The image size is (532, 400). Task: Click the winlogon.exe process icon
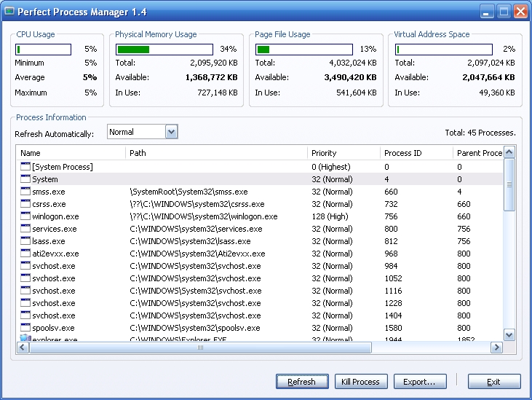pyautogui.click(x=25, y=216)
